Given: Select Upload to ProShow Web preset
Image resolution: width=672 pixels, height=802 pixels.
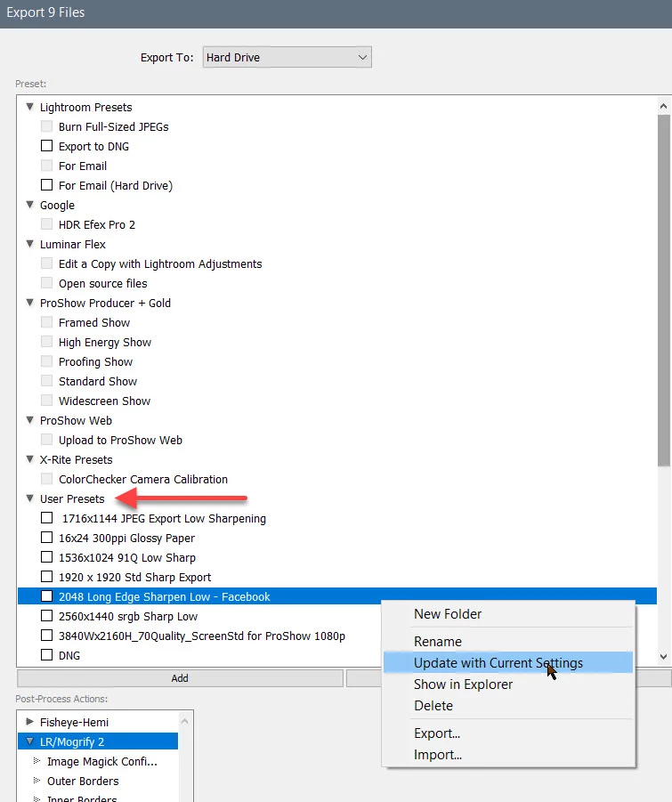Looking at the screenshot, I should pyautogui.click(x=120, y=440).
